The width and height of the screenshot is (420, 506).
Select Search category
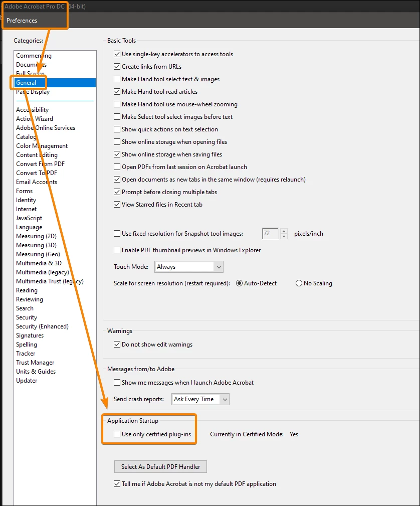[x=55, y=308]
